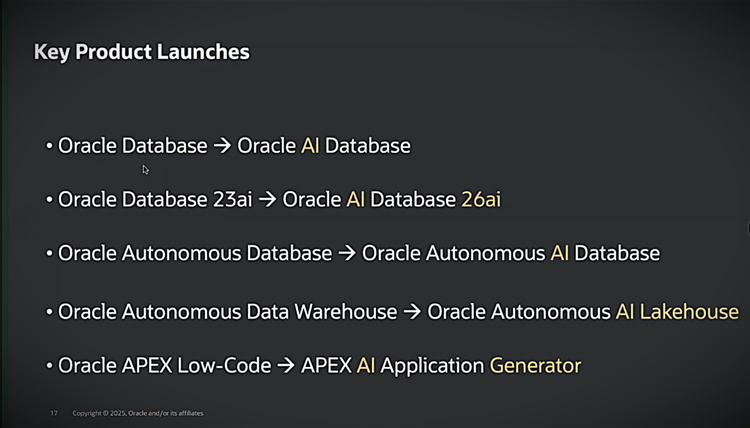
Task: Click the arrow in the first bullet line
Action: pyautogui.click(x=223, y=146)
